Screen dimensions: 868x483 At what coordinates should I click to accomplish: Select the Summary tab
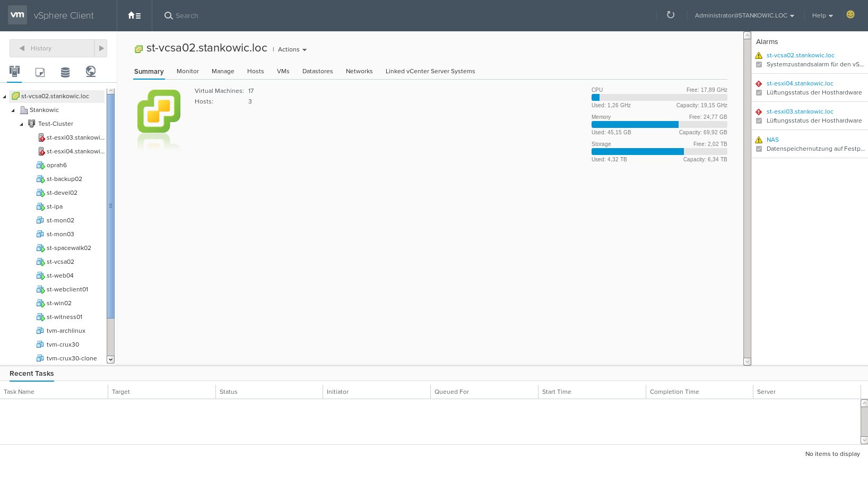pyautogui.click(x=149, y=72)
